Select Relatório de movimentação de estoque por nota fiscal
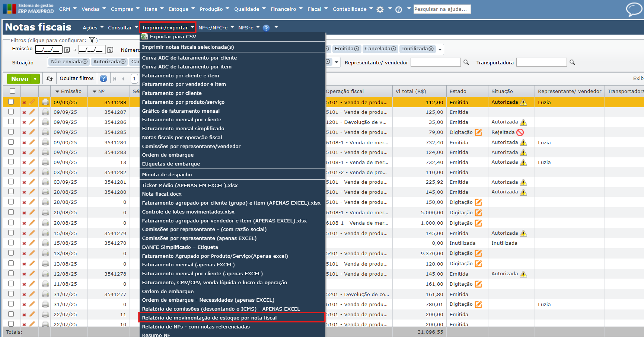The height and width of the screenshot is (337, 644). [x=209, y=318]
